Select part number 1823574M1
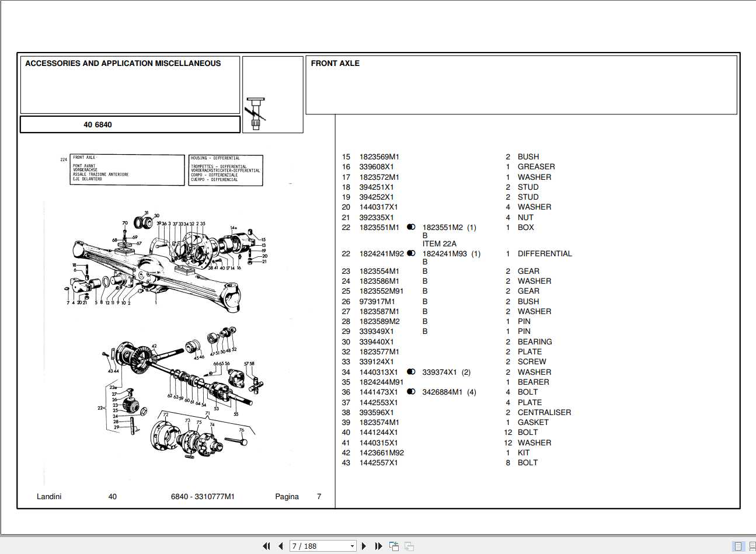 [379, 422]
